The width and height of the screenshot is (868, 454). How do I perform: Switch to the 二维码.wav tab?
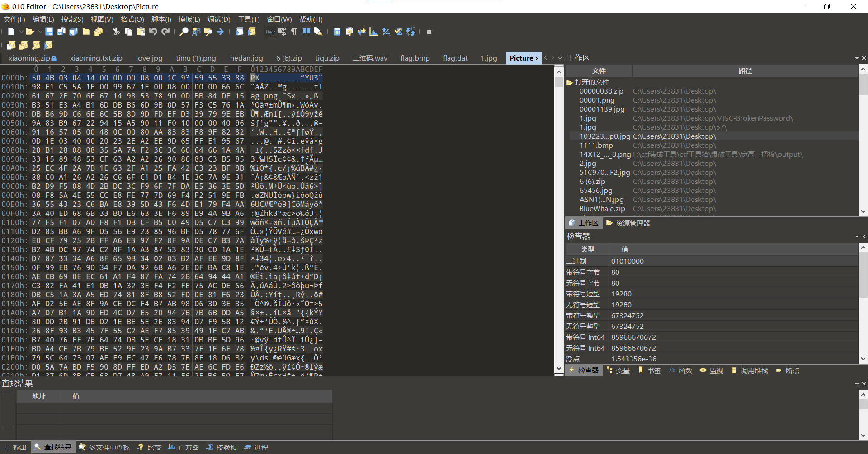tap(370, 58)
